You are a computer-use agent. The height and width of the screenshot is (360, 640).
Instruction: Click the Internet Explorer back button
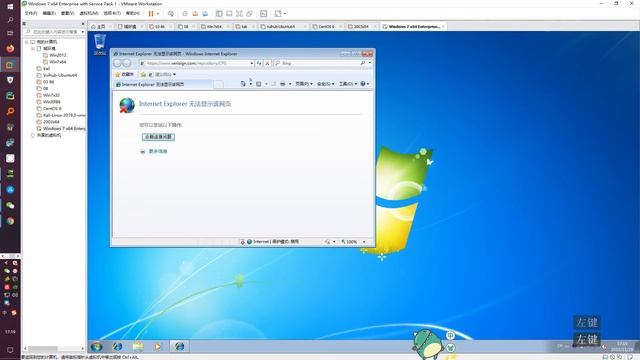pos(118,63)
